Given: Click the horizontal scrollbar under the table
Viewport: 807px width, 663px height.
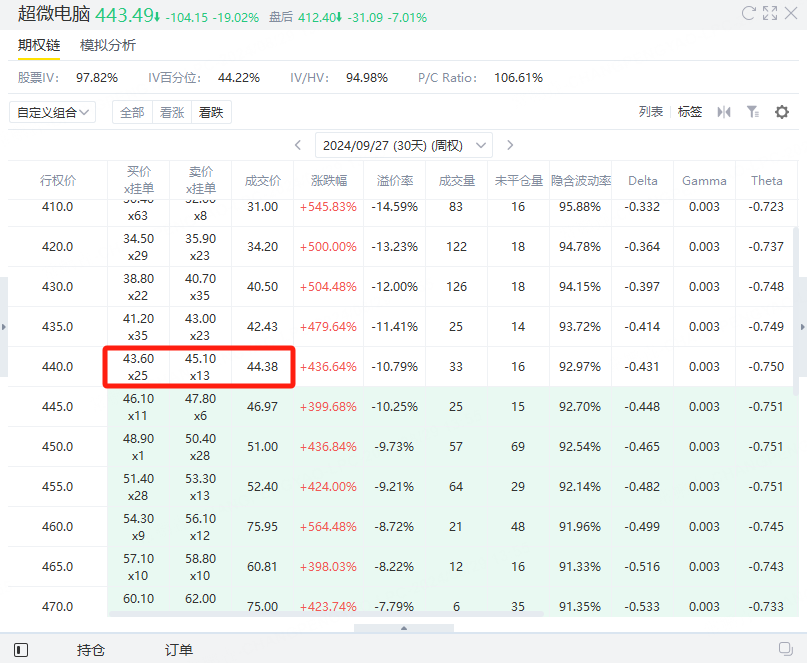Looking at the screenshot, I should (326, 614).
